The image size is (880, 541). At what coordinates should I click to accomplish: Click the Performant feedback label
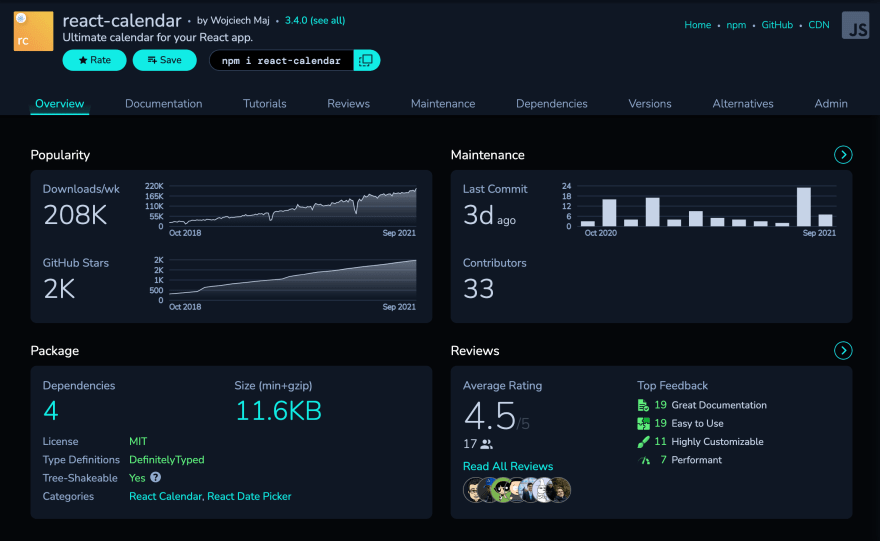coord(696,460)
